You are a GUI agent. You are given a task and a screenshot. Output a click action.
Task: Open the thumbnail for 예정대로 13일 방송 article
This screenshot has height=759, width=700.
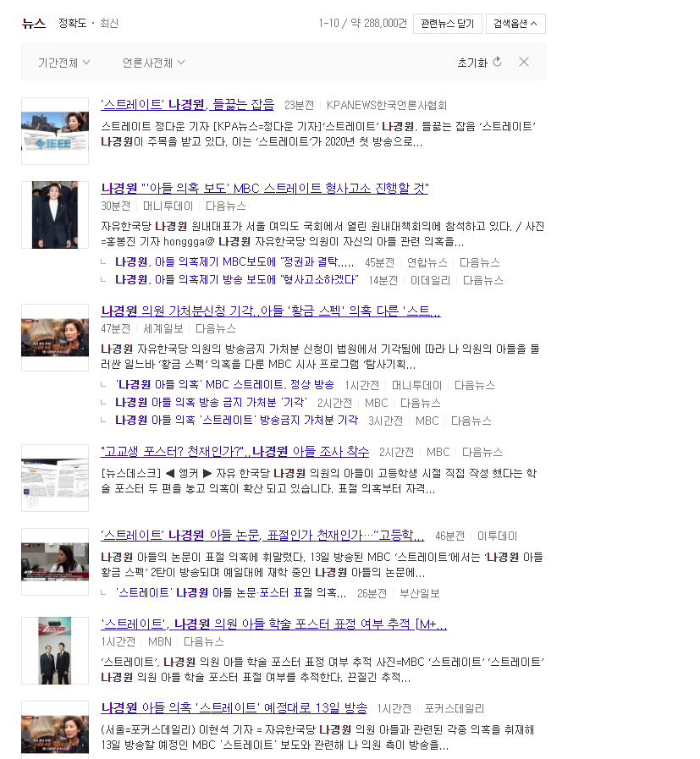(x=55, y=730)
